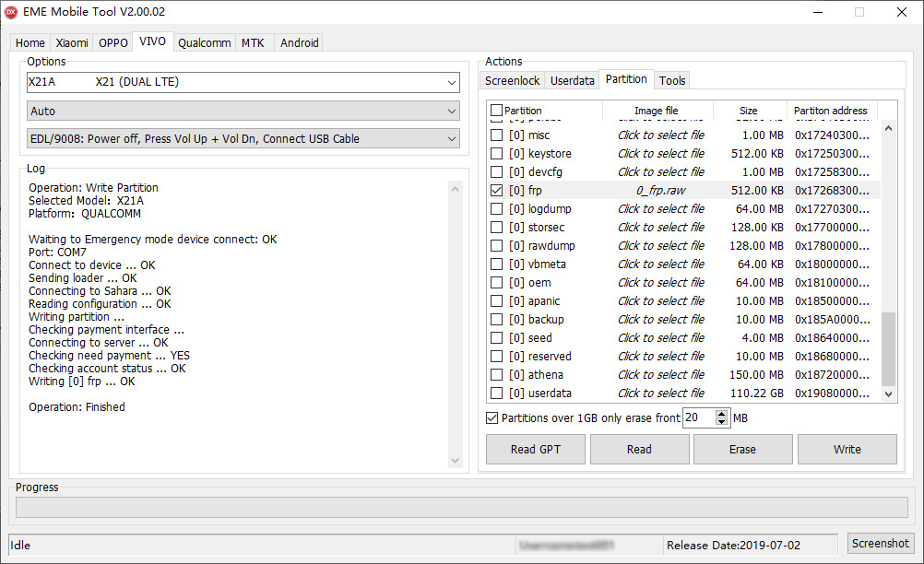This screenshot has width=924, height=564.
Task: Click the log panel scroll up arrow
Action: pos(455,189)
